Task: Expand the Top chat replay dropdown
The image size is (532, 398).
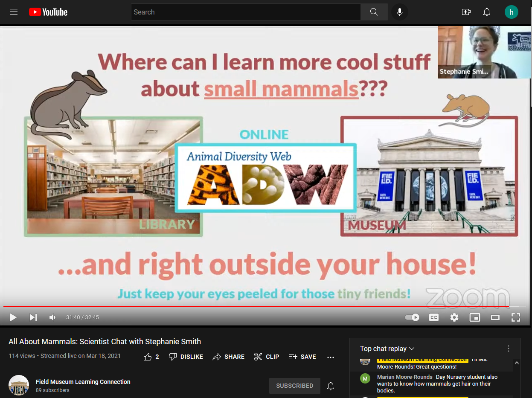Action: click(387, 349)
